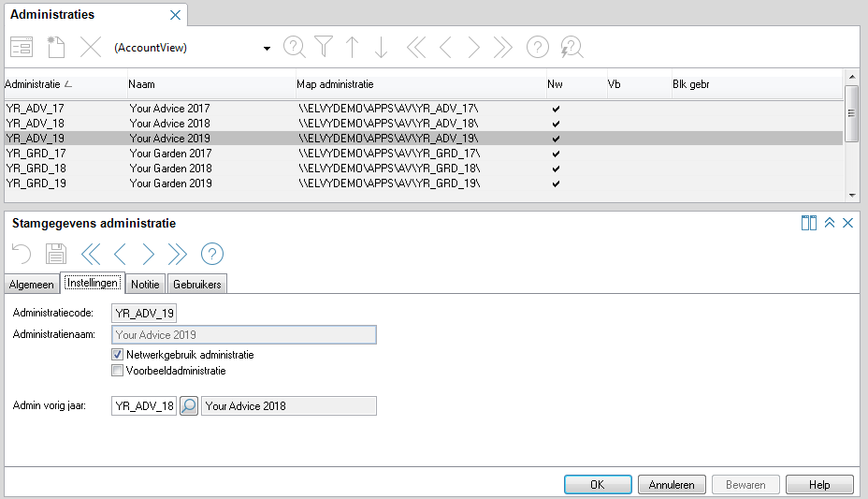The height and width of the screenshot is (499, 868).
Task: Click the Annuleren button
Action: pos(672,485)
